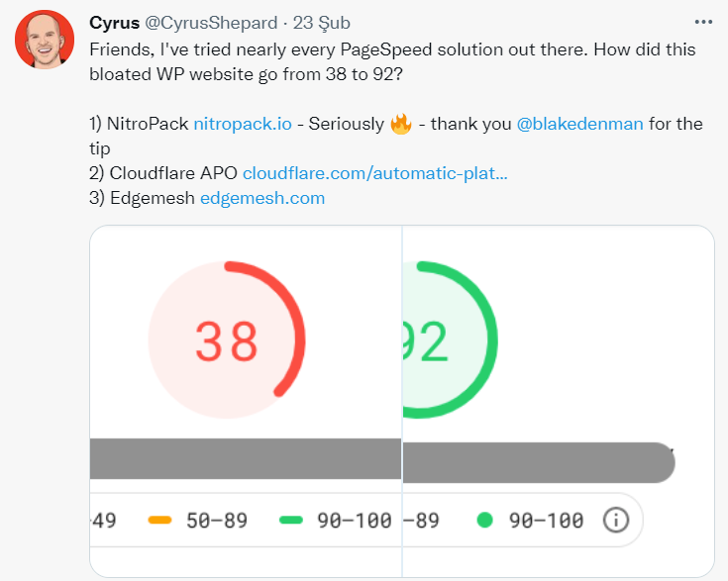The width and height of the screenshot is (728, 581).
Task: Click the gray redacted bar under score 38
Action: coord(246,458)
